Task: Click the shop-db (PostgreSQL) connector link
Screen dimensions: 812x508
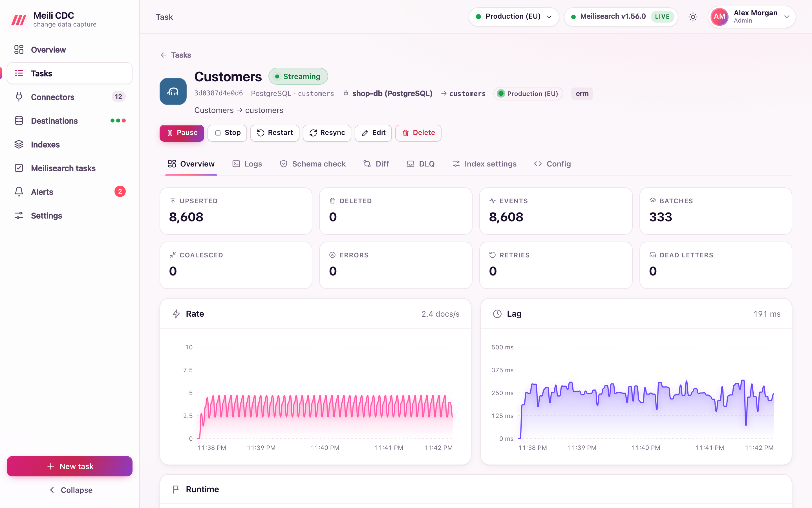Action: pos(388,93)
